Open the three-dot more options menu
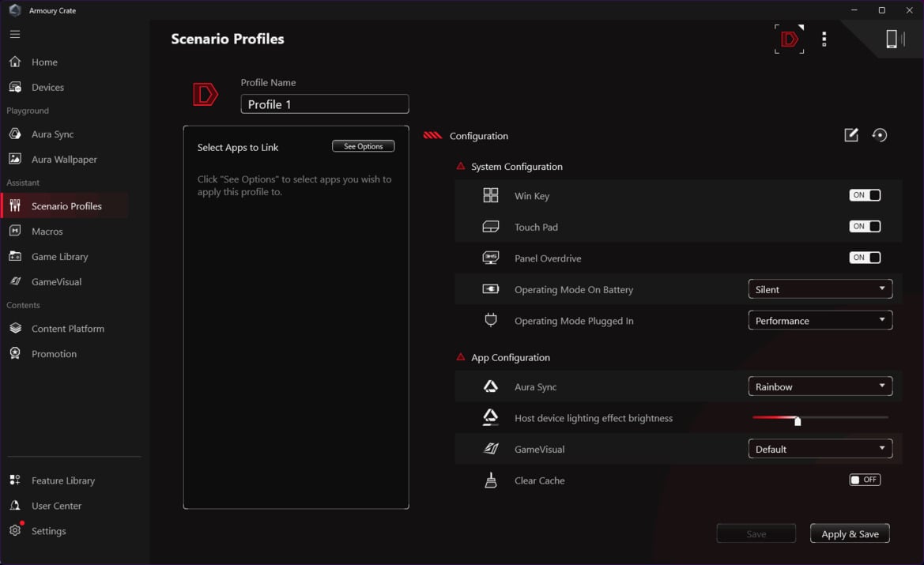This screenshot has width=924, height=565. point(824,39)
